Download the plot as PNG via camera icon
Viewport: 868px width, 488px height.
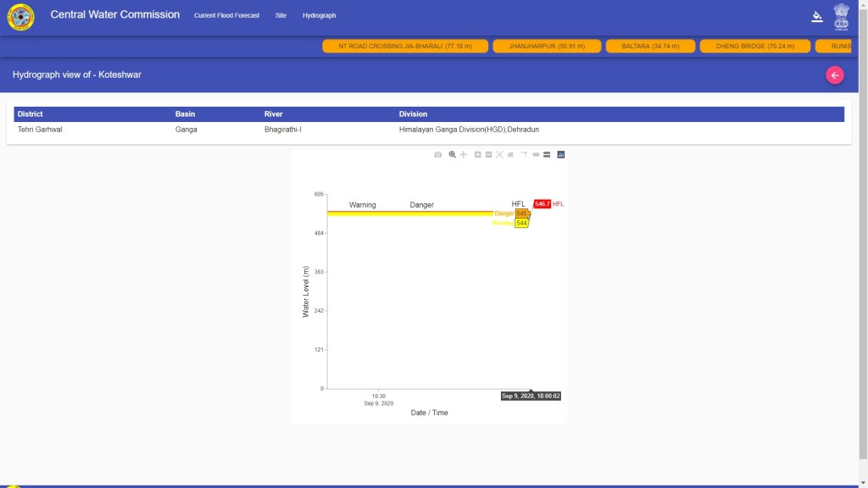tap(437, 154)
